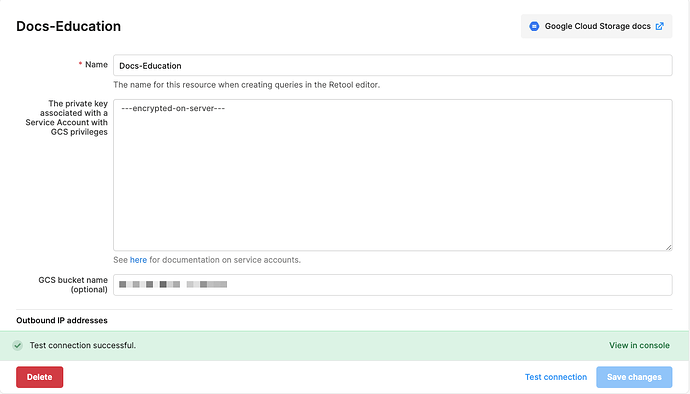Click the Name field helper description text

pyautogui.click(x=246, y=85)
